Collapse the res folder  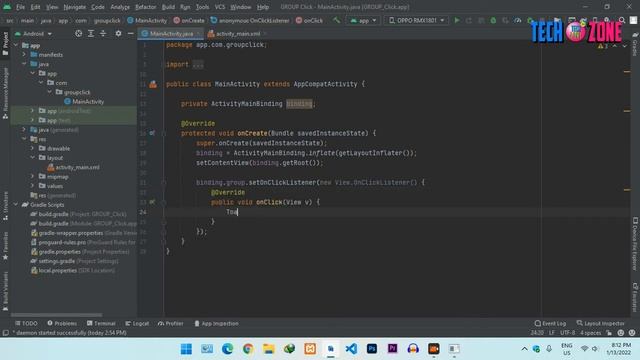[24, 139]
